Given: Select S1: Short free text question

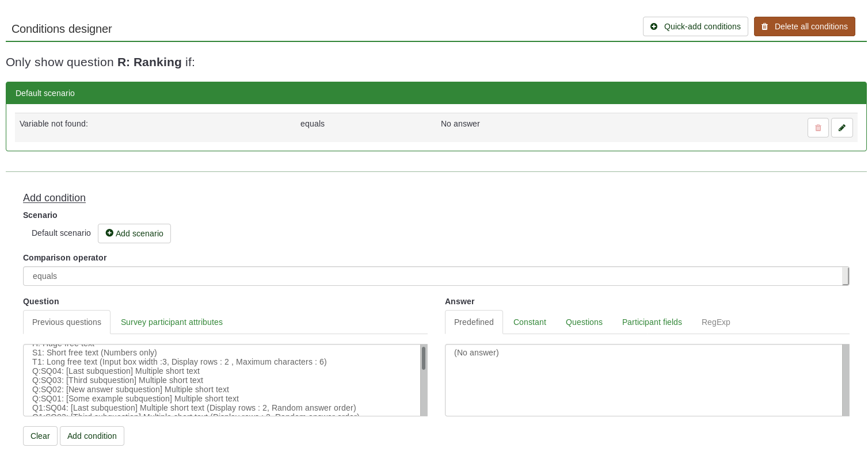Looking at the screenshot, I should pyautogui.click(x=94, y=353).
